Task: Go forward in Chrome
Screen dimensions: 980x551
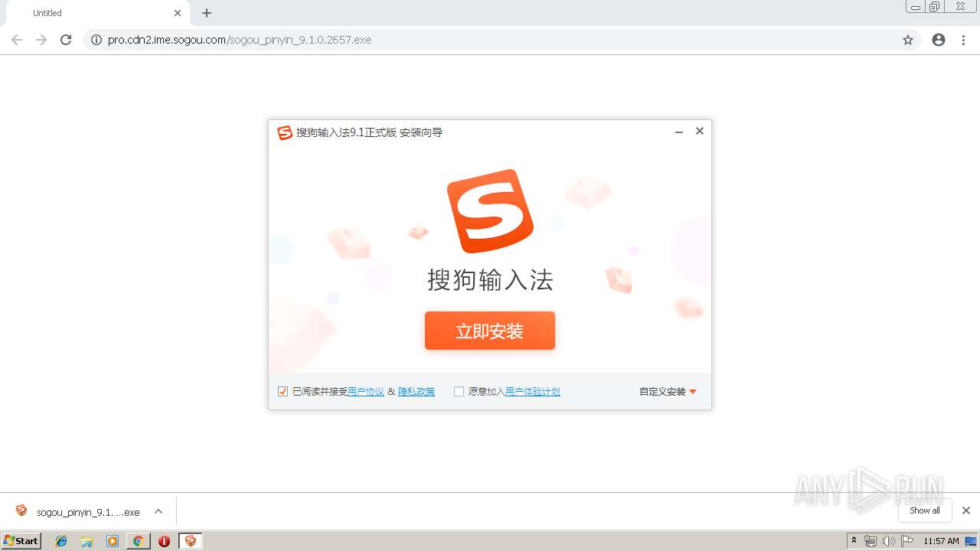Action: [41, 40]
